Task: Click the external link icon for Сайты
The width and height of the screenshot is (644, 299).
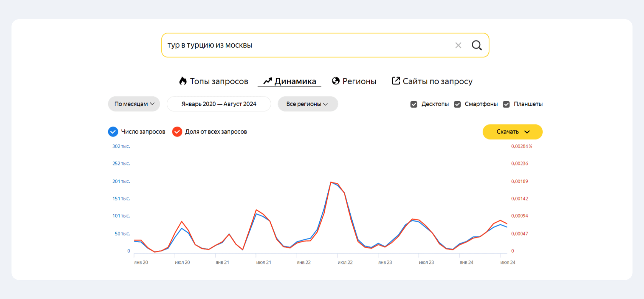Action: tap(396, 81)
